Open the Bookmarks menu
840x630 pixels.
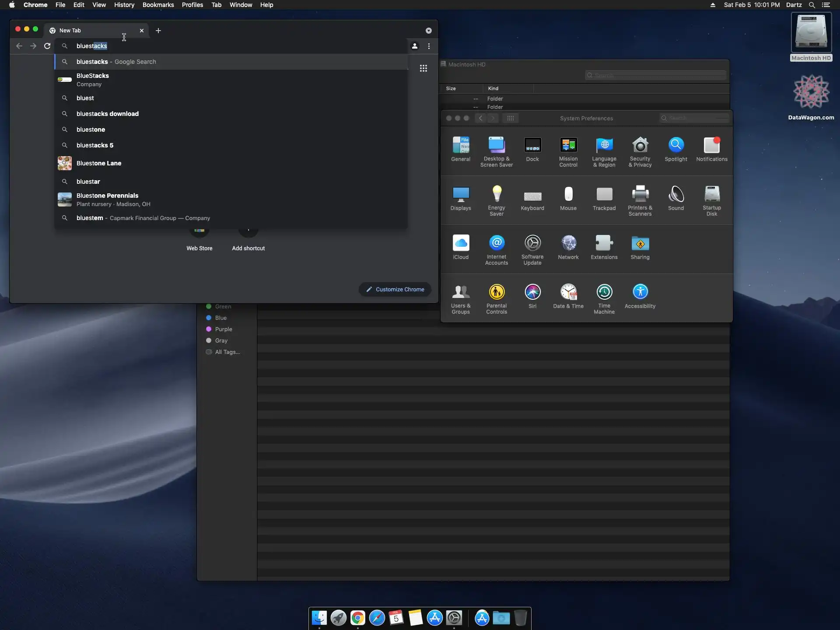(x=158, y=5)
